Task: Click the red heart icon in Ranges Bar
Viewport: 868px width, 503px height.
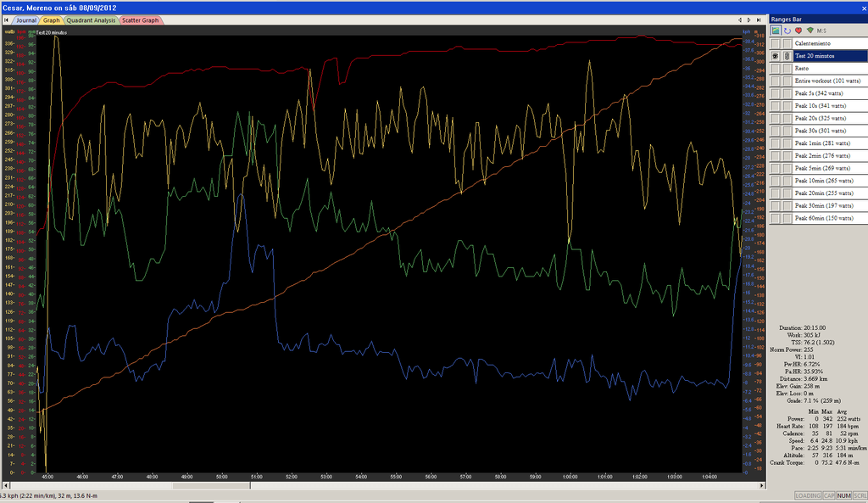Action: point(798,31)
